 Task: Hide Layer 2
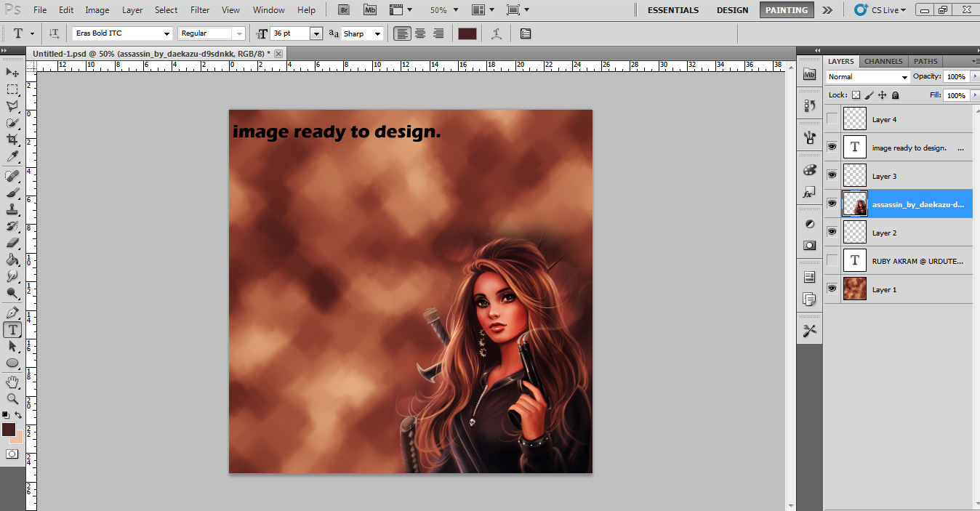832,232
